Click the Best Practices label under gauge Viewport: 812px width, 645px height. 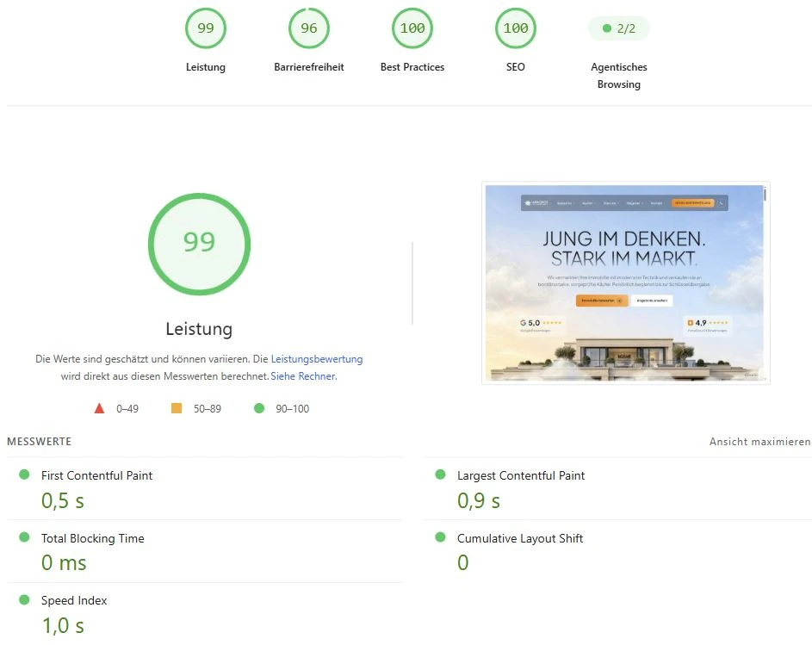pos(412,67)
